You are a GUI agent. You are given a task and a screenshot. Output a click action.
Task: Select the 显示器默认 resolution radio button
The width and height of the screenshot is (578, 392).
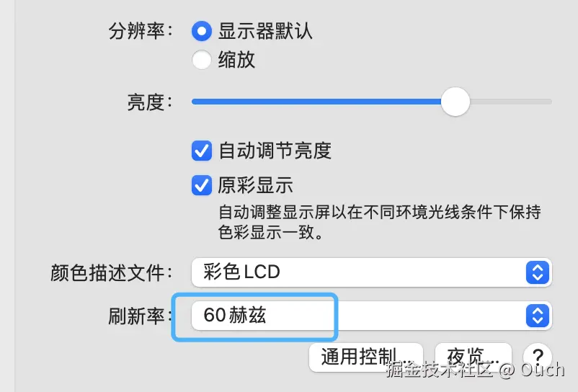[x=202, y=31]
